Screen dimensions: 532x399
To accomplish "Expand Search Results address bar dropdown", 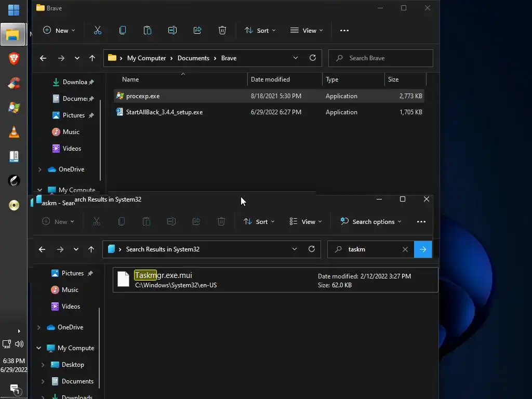I will (x=295, y=249).
